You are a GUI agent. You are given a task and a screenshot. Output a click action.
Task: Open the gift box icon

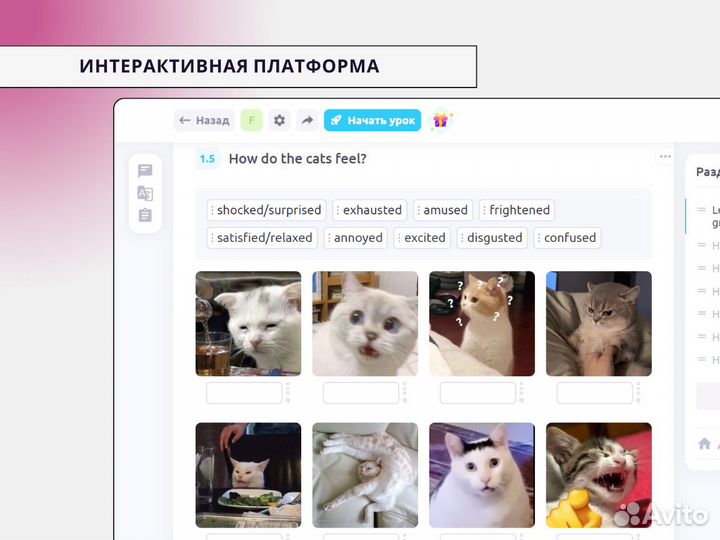click(441, 121)
